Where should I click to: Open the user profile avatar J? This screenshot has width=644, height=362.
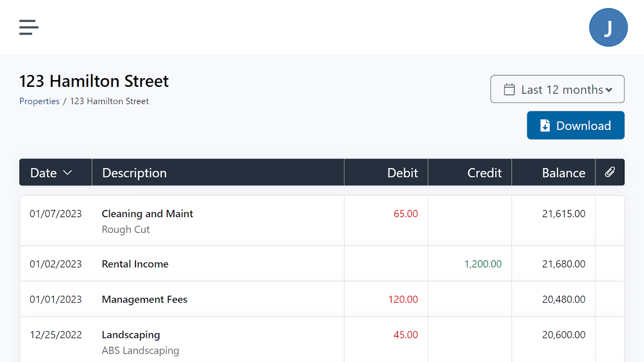(608, 28)
